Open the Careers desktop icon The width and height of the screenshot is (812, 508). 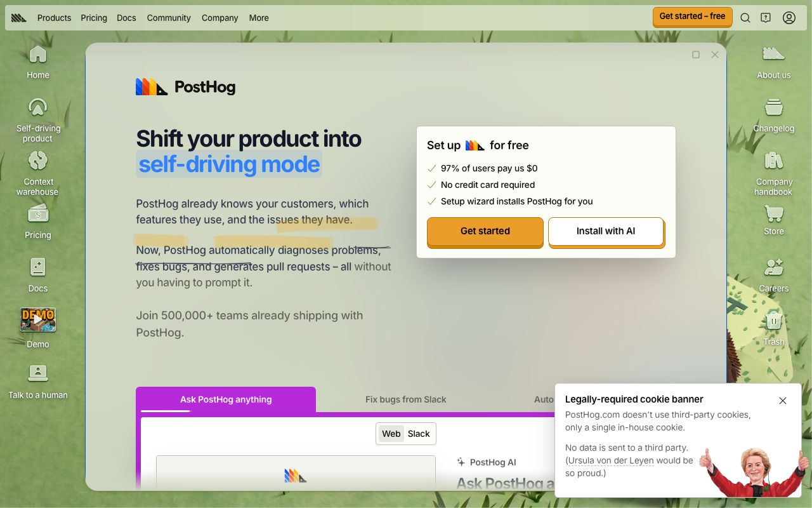(x=774, y=275)
